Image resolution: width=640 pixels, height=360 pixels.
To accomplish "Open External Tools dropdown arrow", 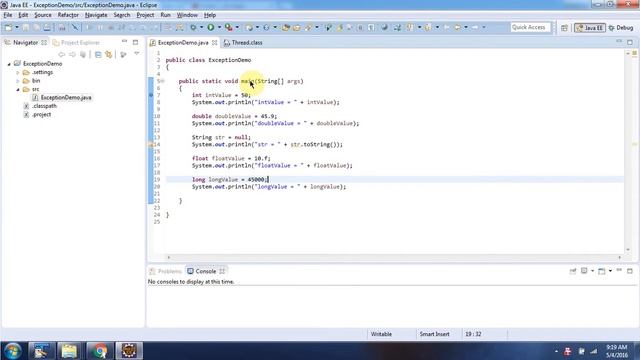I will point(237,27).
